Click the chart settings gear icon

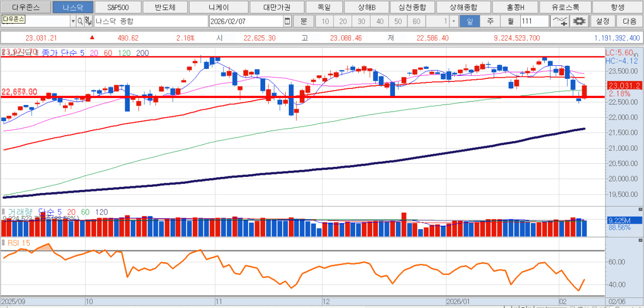click(580, 21)
